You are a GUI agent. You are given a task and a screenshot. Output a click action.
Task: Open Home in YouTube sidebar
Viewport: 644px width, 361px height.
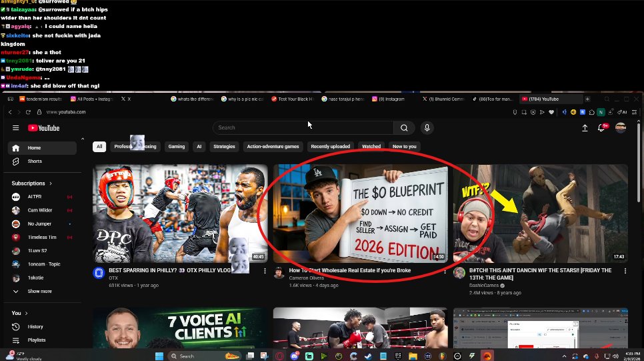tap(42, 148)
